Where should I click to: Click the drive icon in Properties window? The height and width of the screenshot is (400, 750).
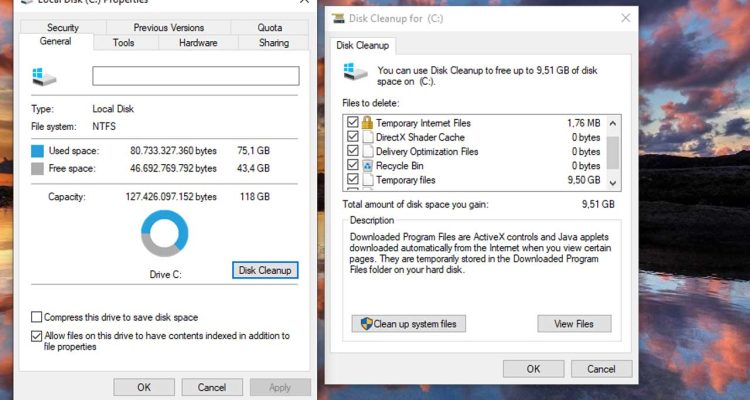[x=44, y=77]
